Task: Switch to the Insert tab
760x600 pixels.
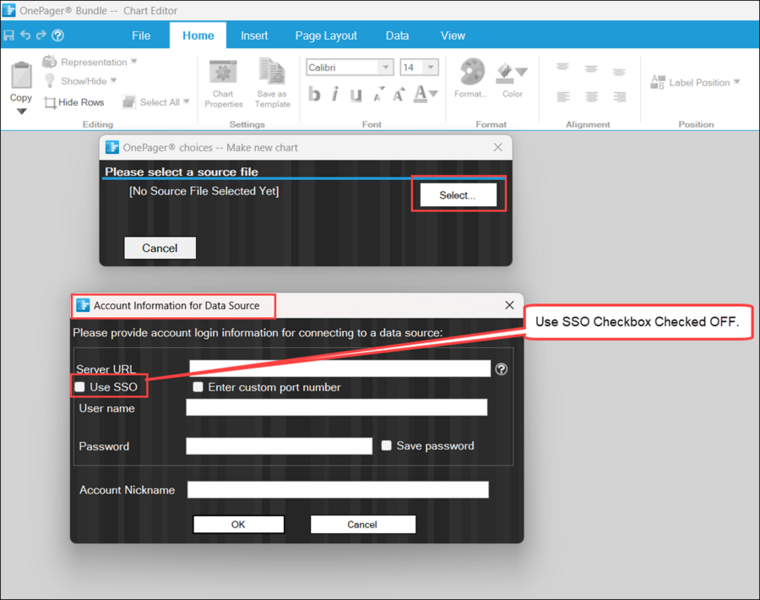Action: [254, 36]
